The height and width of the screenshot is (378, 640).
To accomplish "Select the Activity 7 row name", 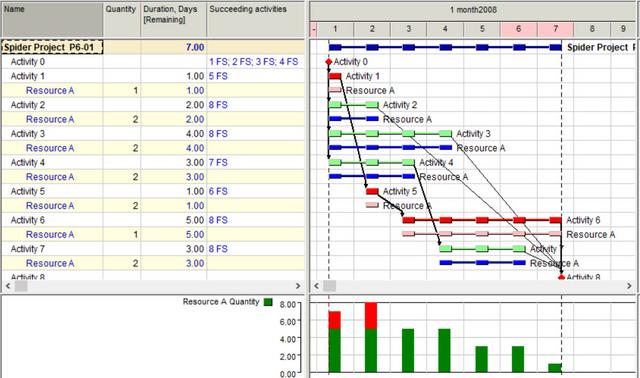I will pyautogui.click(x=28, y=249).
